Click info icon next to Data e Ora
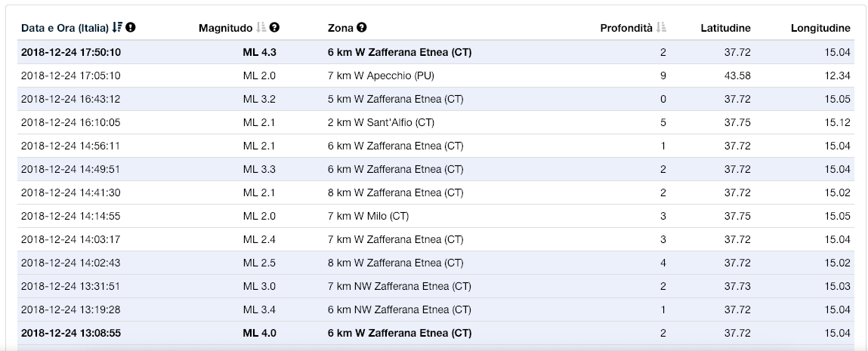 click(131, 28)
